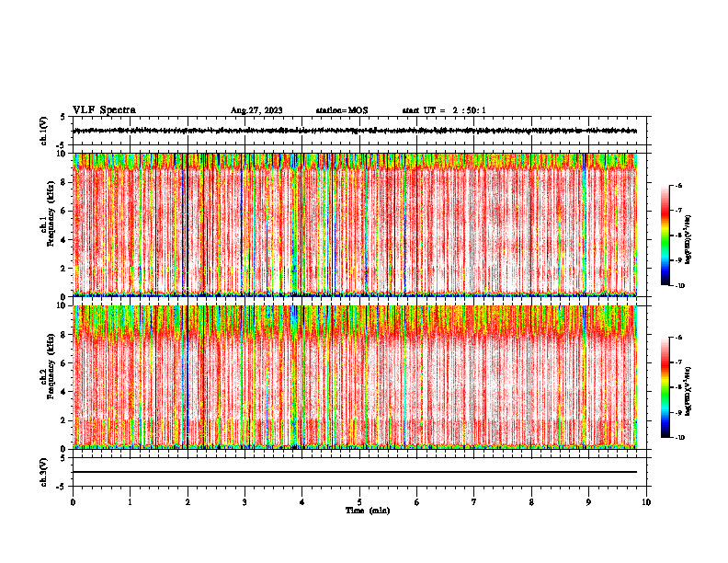Click inside the ch.2 spectrogram panel
This screenshot has height=563, width=728.
coord(355,377)
